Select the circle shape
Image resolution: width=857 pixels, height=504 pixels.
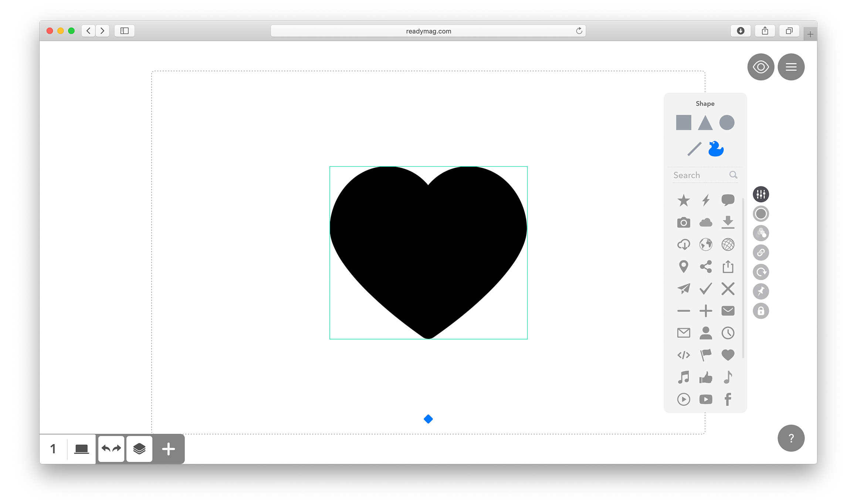click(x=726, y=122)
